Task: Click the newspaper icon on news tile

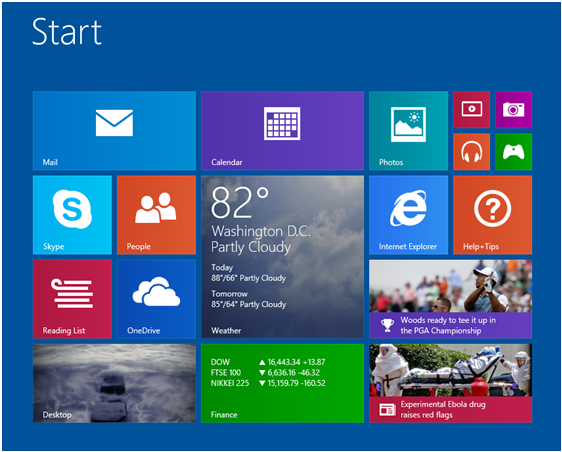Action: [x=387, y=409]
